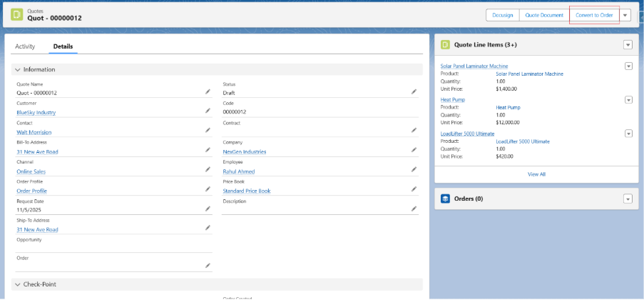Click the Quotes record icon in header
The height and width of the screenshot is (300, 644).
[x=16, y=15]
